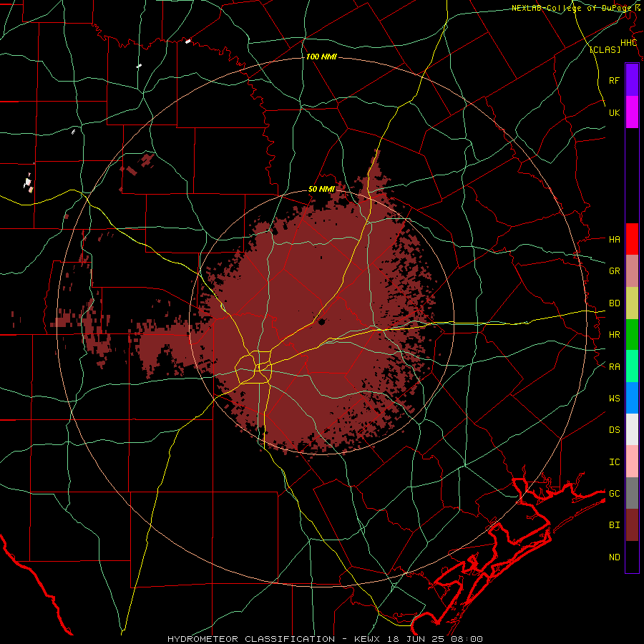Click the BI legend label

click(614, 525)
